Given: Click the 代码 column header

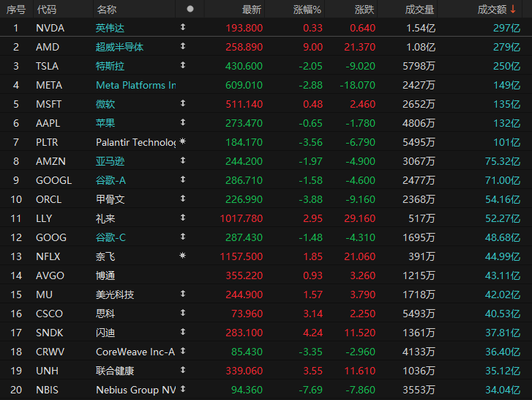Looking at the screenshot, I should coord(46,10).
